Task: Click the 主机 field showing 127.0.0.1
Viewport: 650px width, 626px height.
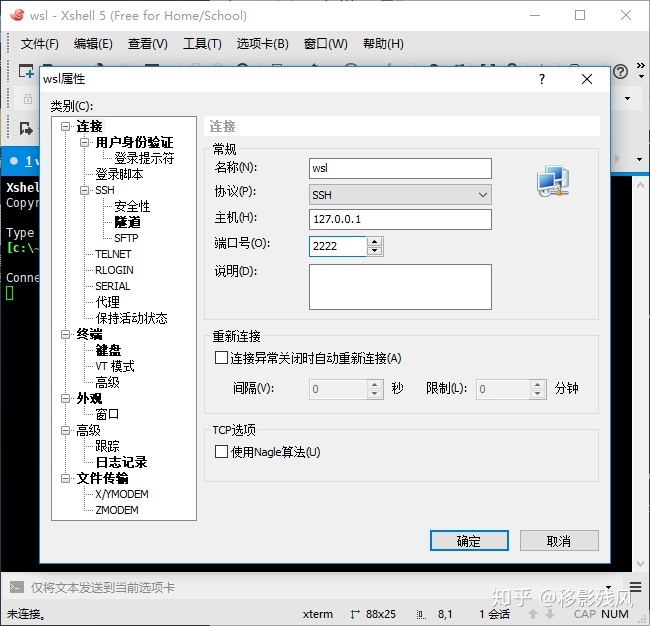Action: [x=400, y=219]
